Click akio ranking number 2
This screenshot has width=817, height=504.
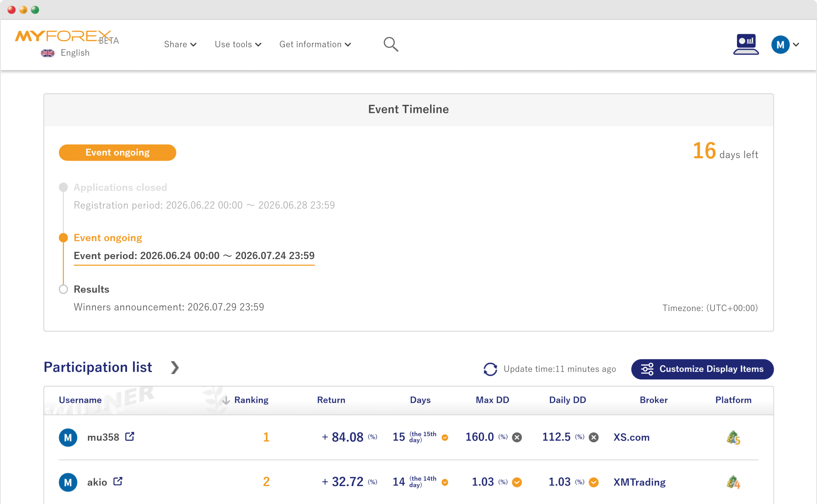pyautogui.click(x=266, y=482)
